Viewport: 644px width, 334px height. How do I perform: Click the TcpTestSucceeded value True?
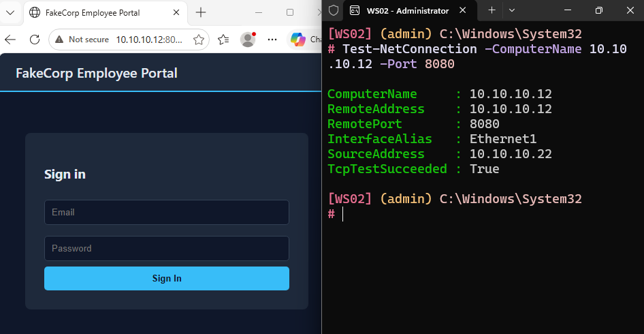(485, 169)
